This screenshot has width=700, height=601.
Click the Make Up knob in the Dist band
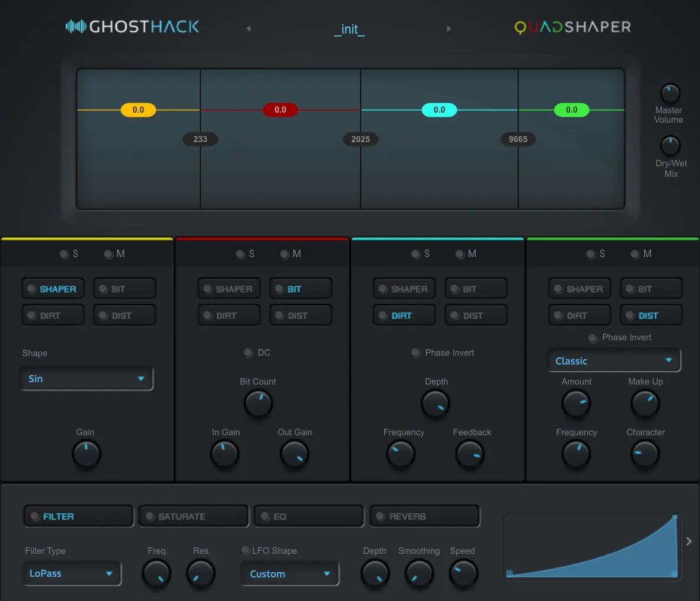click(x=645, y=403)
